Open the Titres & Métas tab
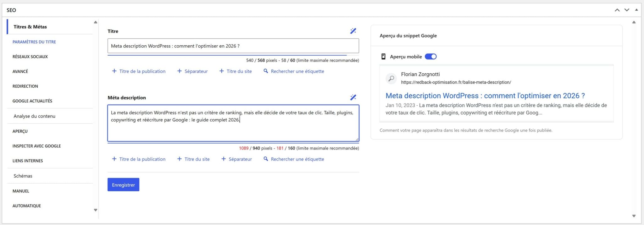This screenshot has height=225, width=644. [30, 27]
